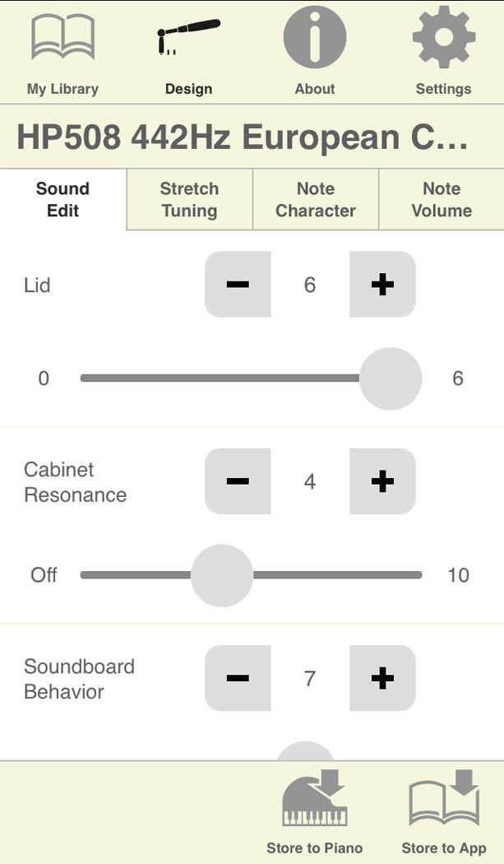Increase Soundboard Behavior with plus
The width and height of the screenshot is (504, 864).
[x=382, y=678]
